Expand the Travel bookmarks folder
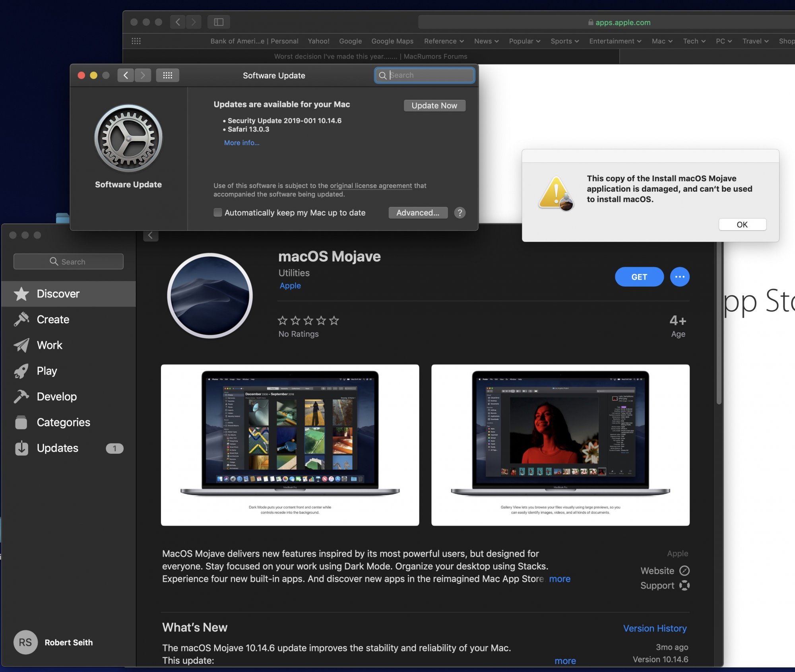The height and width of the screenshot is (672, 795). (x=755, y=41)
